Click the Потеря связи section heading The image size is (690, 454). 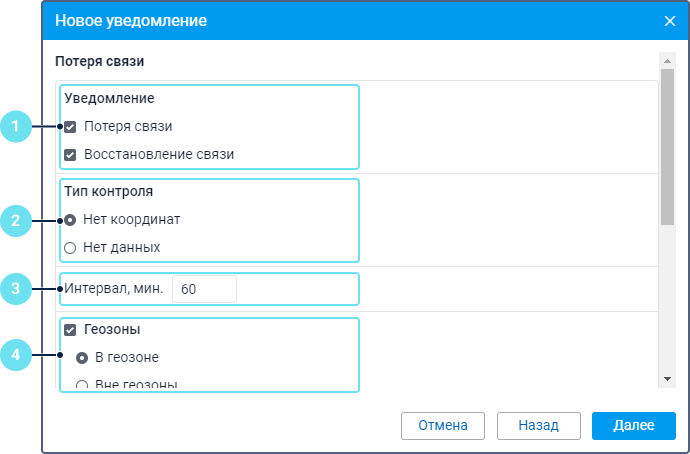100,61
